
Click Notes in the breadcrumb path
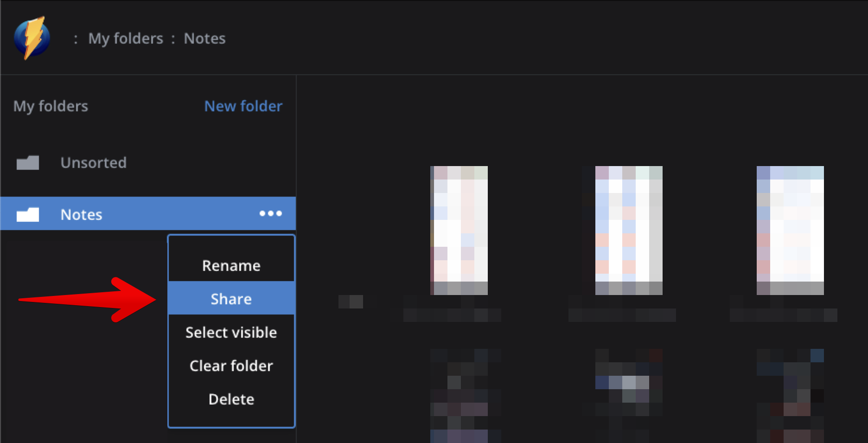[204, 39]
